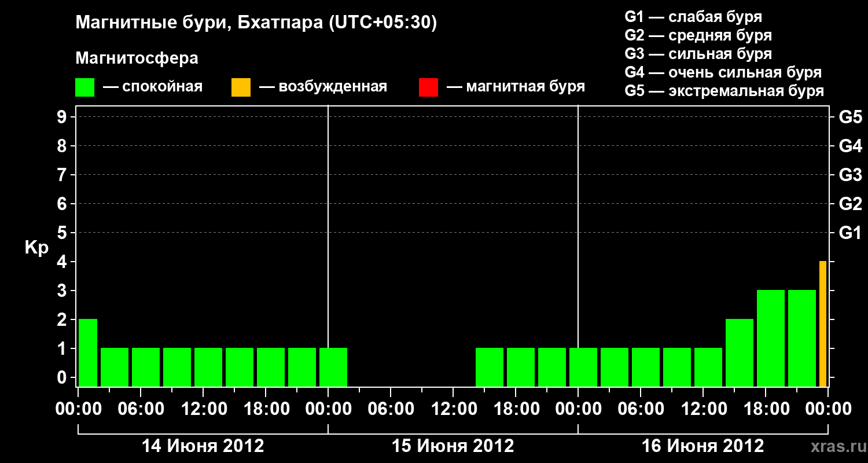Click 'G2 — средняя буря' legend line
The height and width of the screenshot is (463, 868).
(x=698, y=35)
